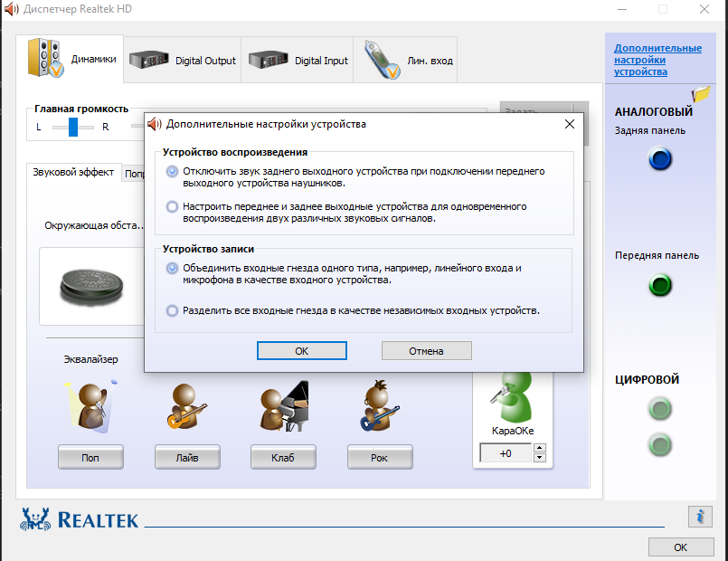Decrease the КараОКе key value
This screenshot has height=561, width=728.
click(539, 458)
